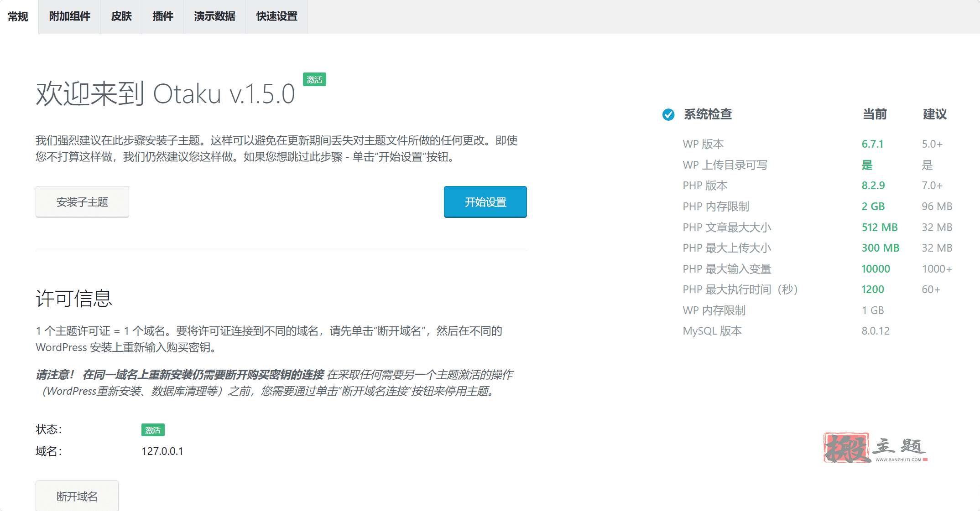Click the recommended PHP version 7.0+
The height and width of the screenshot is (511, 980).
point(932,186)
